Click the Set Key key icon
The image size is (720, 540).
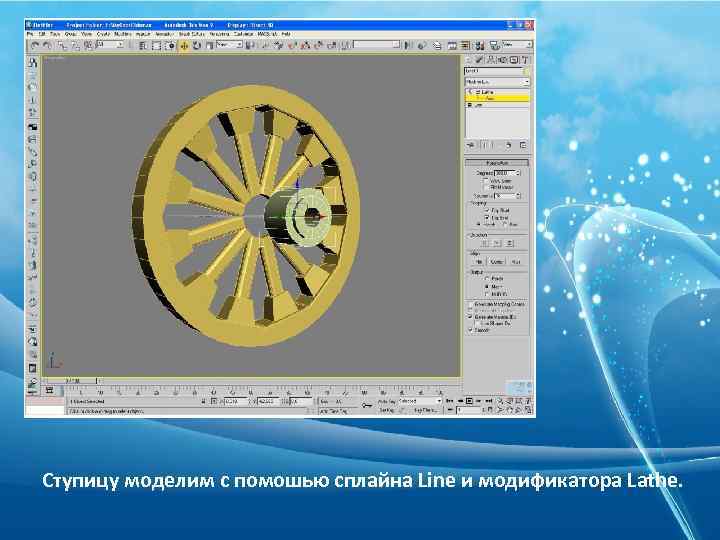point(366,405)
